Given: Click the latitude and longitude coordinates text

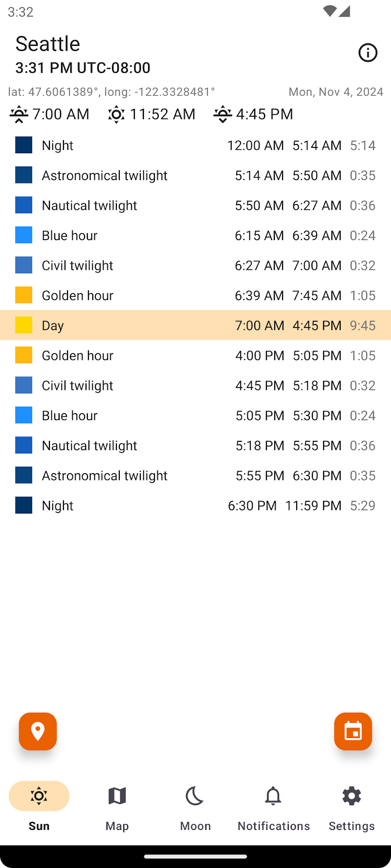Looking at the screenshot, I should 111,92.
